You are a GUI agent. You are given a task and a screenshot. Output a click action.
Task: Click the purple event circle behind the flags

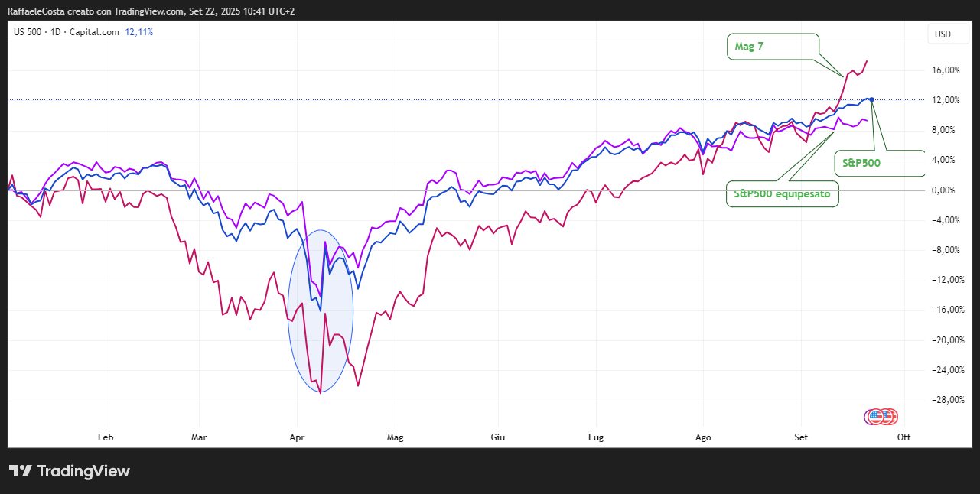[871, 417]
